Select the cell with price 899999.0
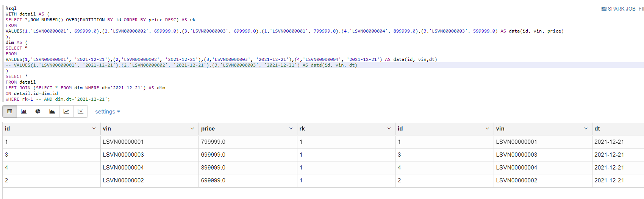 coord(248,168)
